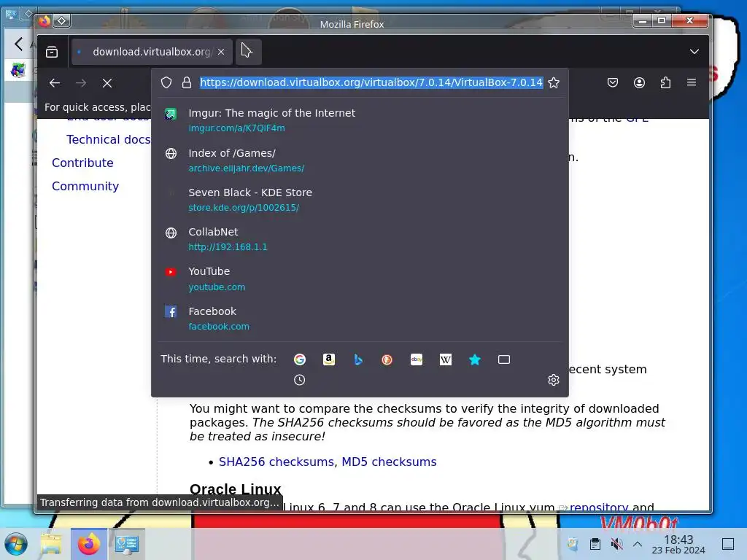Search this time with DuckDuckGo

coord(387,359)
